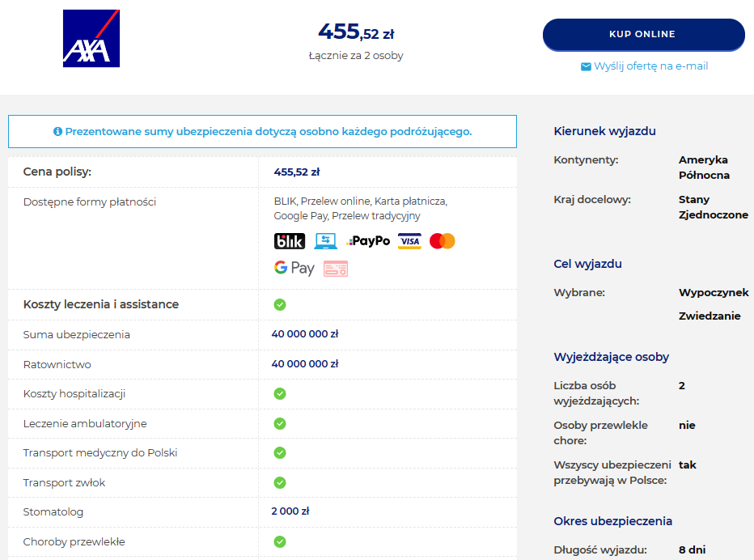Select the traditional transfer pink icon
Viewport: 754px width, 560px height.
point(336,269)
